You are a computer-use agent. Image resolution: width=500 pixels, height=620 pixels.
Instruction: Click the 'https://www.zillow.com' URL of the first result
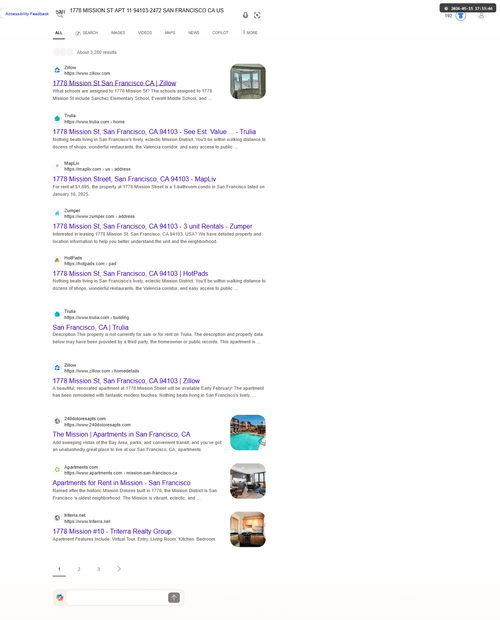(x=87, y=74)
